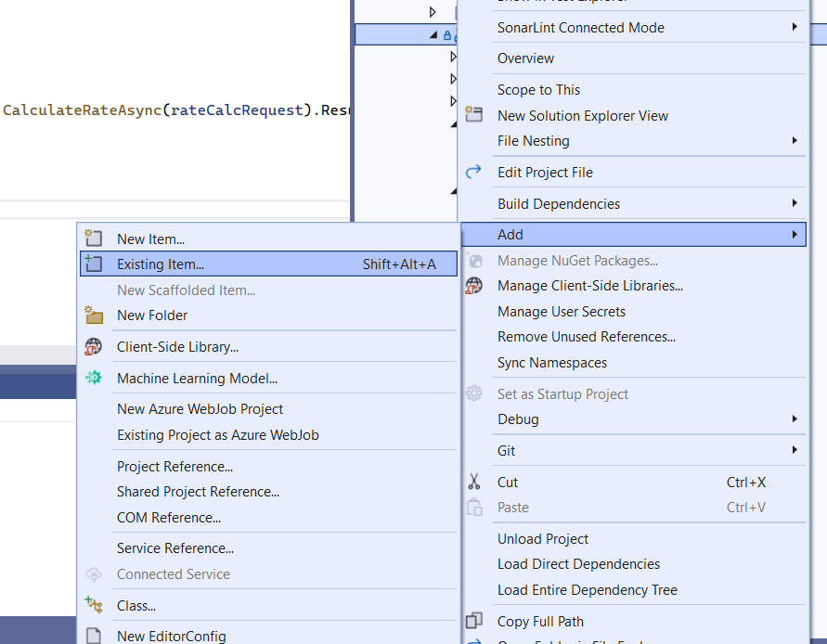
Task: Choose Load Entire Dependency Tree
Action: point(634,589)
